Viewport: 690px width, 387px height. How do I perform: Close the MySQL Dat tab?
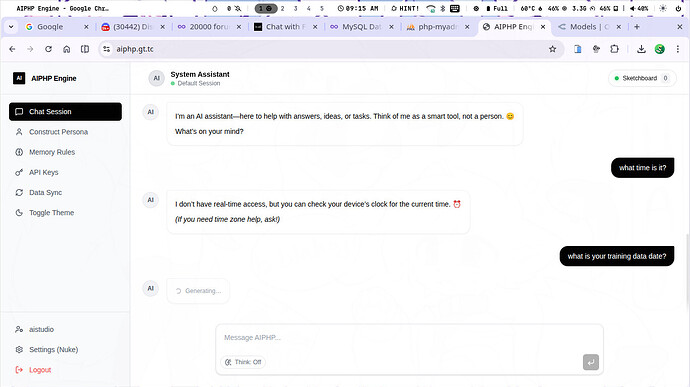(x=391, y=27)
